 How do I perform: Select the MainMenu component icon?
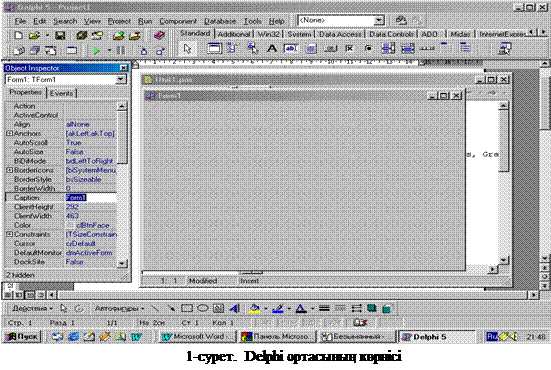pos(232,48)
